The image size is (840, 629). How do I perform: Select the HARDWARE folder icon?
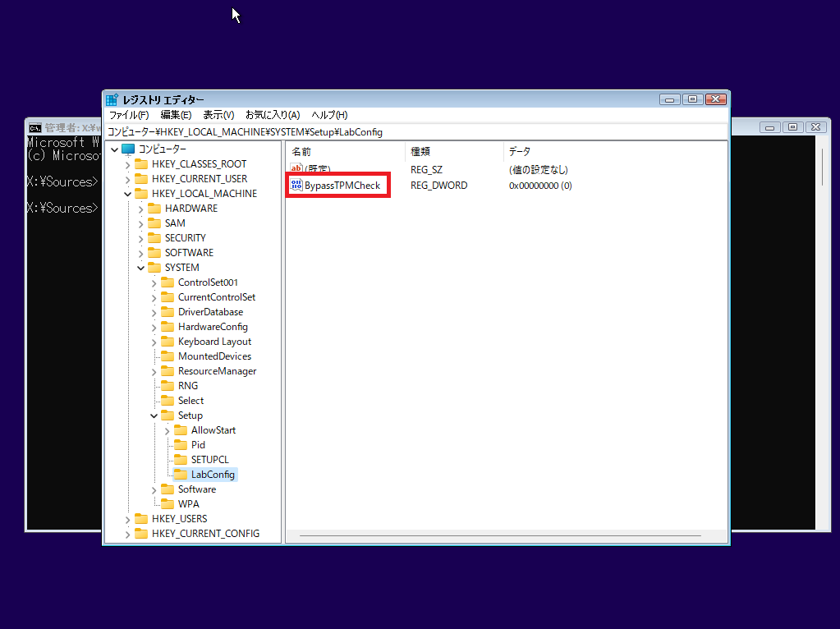154,208
